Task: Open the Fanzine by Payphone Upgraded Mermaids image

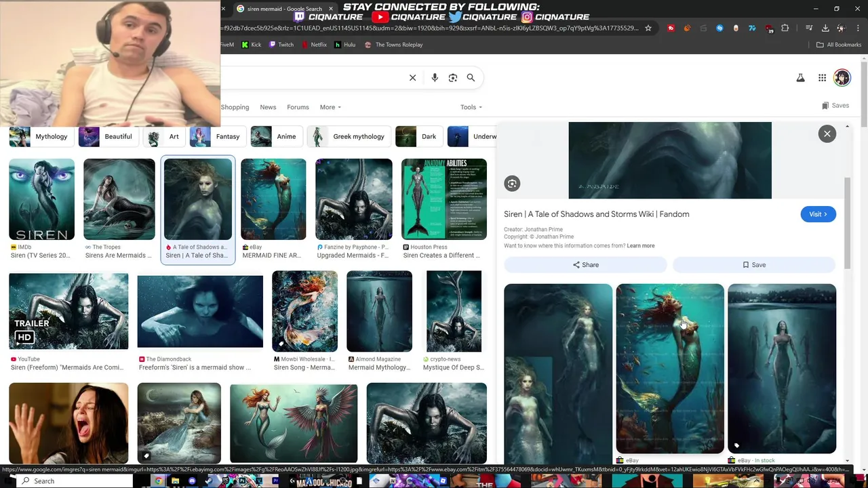Action: (353, 199)
